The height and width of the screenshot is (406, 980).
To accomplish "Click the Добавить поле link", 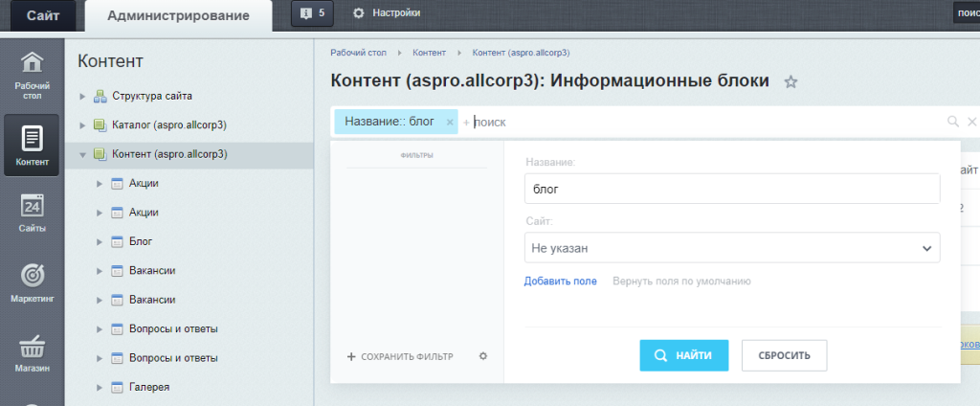I will 560,282.
